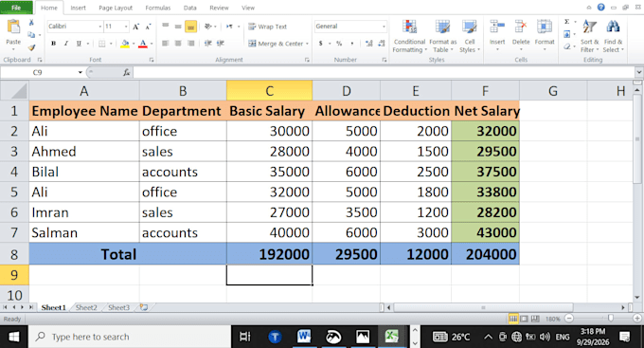Switch to the Page Layout tab
The height and width of the screenshot is (348, 644).
click(116, 8)
